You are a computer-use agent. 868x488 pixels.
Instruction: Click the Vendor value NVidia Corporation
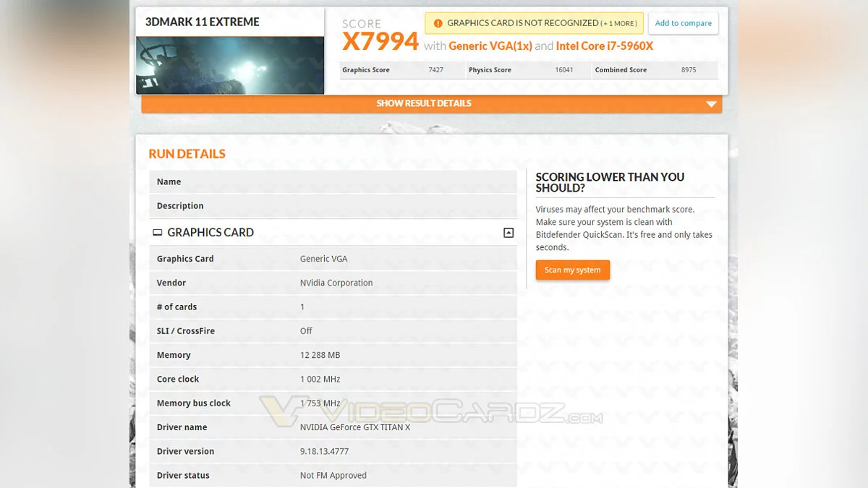pos(336,283)
